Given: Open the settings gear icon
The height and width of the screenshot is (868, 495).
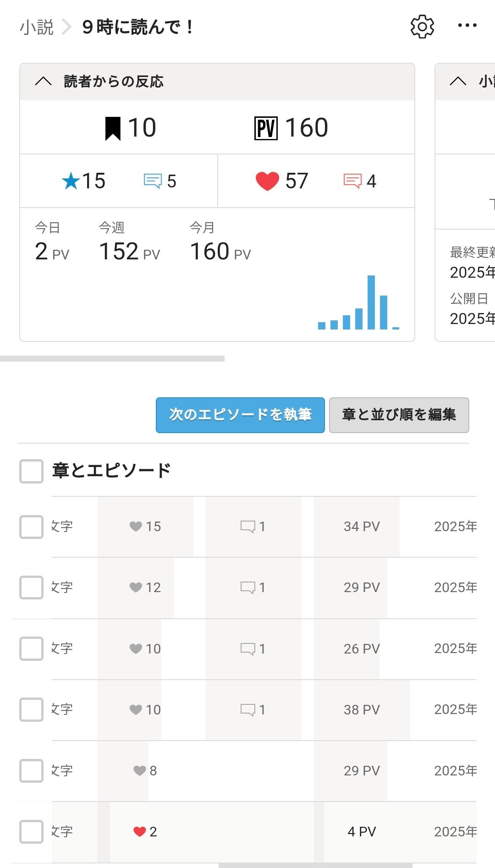Looking at the screenshot, I should click(422, 27).
